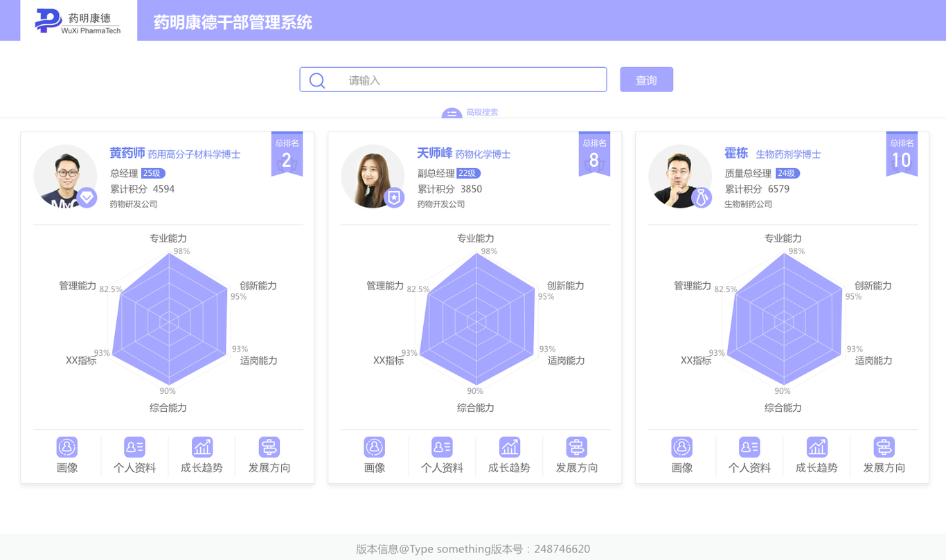Click 药物开发公司 text
This screenshot has height=560, width=946.
point(441,204)
